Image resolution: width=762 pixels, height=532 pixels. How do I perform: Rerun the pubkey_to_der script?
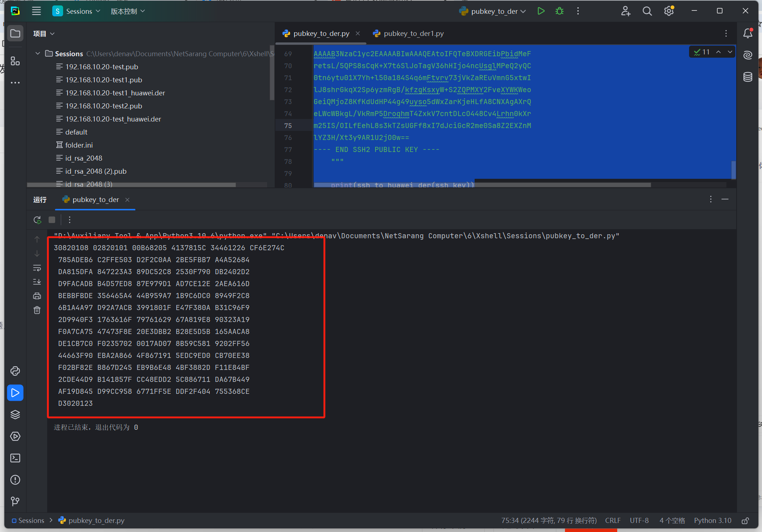(37, 220)
